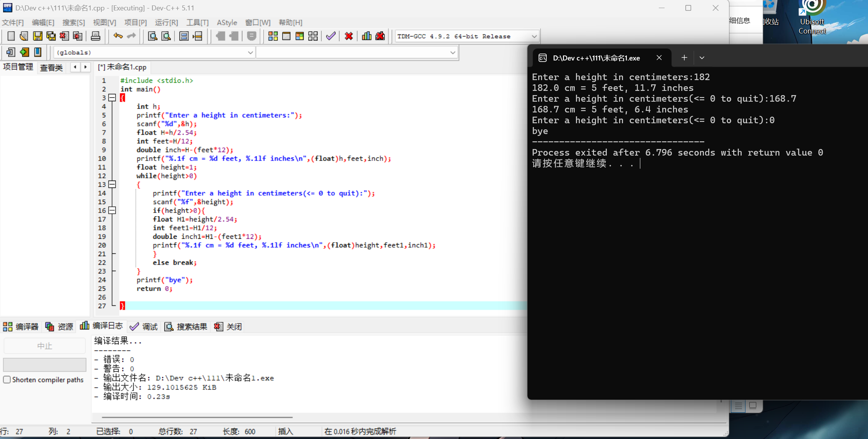The image size is (868, 439).
Task: Click the Save file toolbar icon
Action: pos(37,36)
